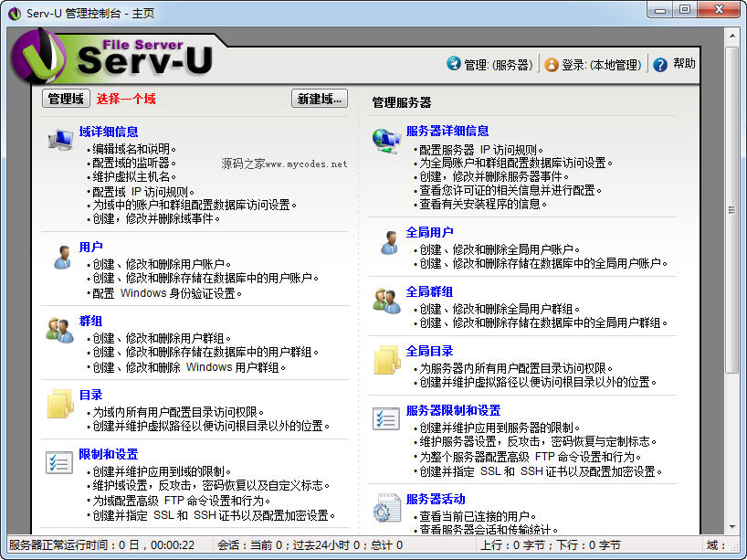Click the orange user icon beside 登录: (本地管理)
Viewport: 747px width, 560px height.
coord(552,64)
